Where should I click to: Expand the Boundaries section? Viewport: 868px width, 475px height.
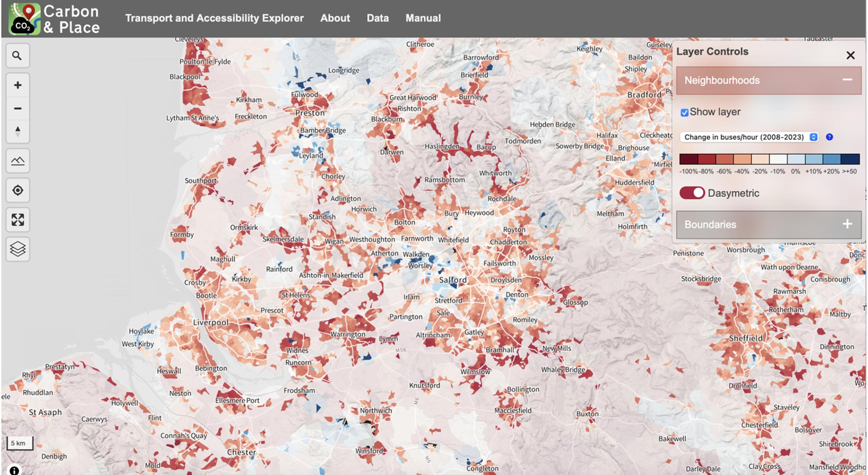tap(768, 225)
